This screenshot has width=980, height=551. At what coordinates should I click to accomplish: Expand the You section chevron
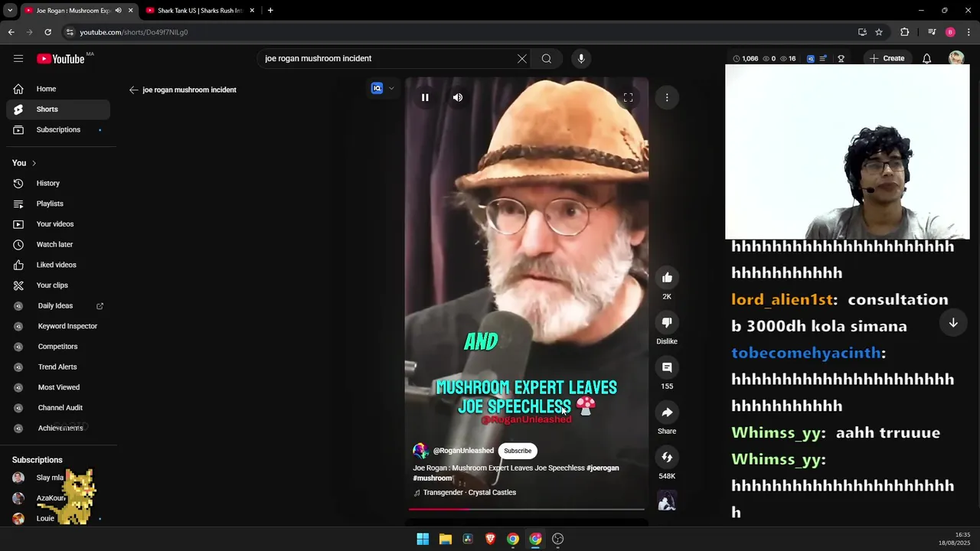(34, 163)
